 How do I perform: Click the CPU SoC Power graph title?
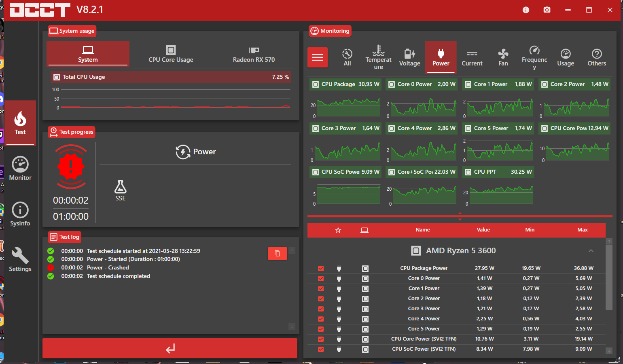[341, 172]
